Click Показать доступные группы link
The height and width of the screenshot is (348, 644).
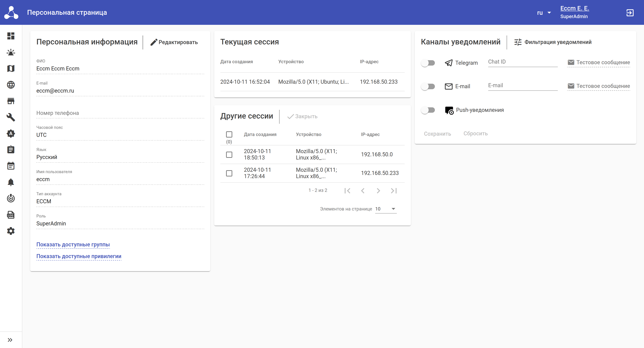(73, 245)
